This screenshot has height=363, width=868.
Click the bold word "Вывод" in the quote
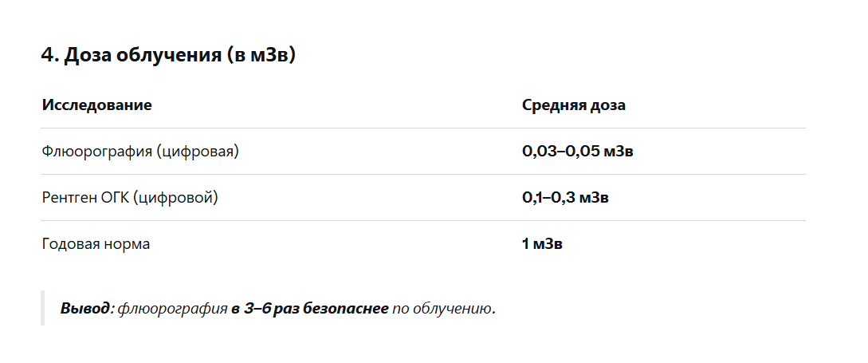tap(85, 308)
